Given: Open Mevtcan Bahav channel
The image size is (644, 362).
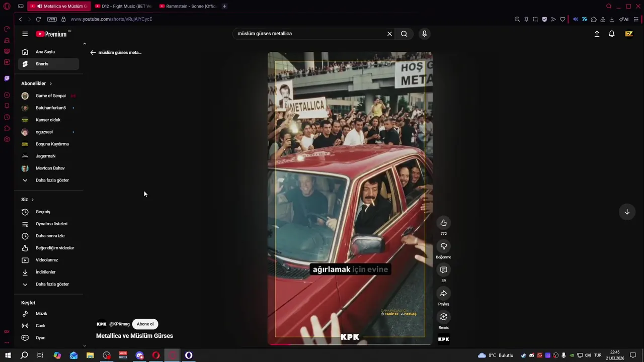Looking at the screenshot, I should 48,168.
